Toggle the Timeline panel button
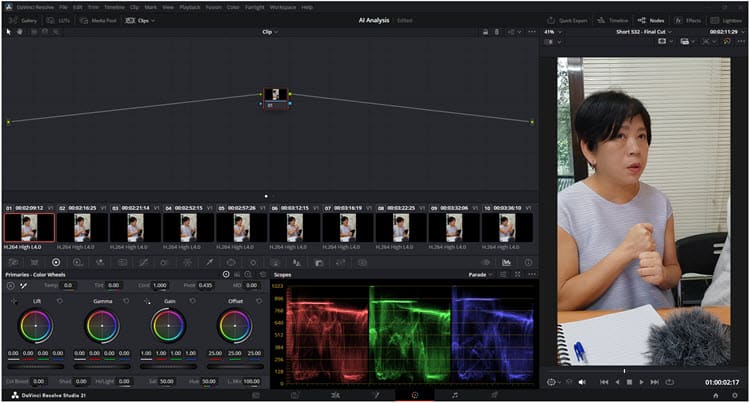Image resolution: width=750 pixels, height=403 pixels. pos(613,21)
